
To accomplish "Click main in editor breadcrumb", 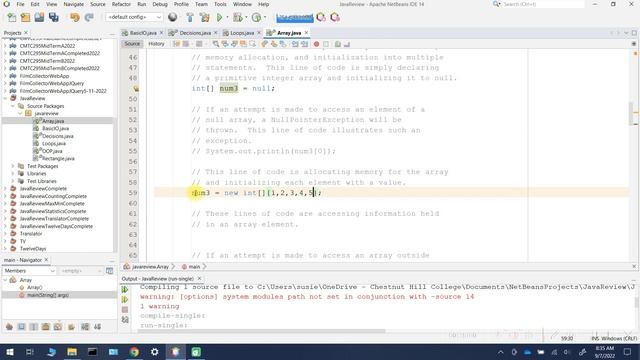I will (194, 267).
